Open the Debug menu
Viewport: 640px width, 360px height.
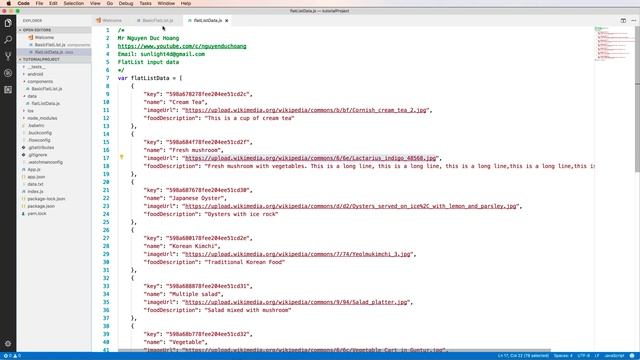[126, 3]
